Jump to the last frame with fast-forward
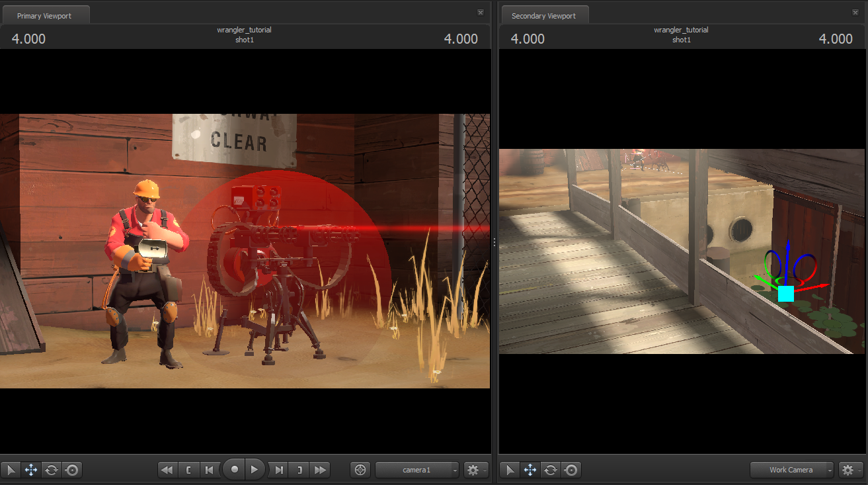 point(320,470)
